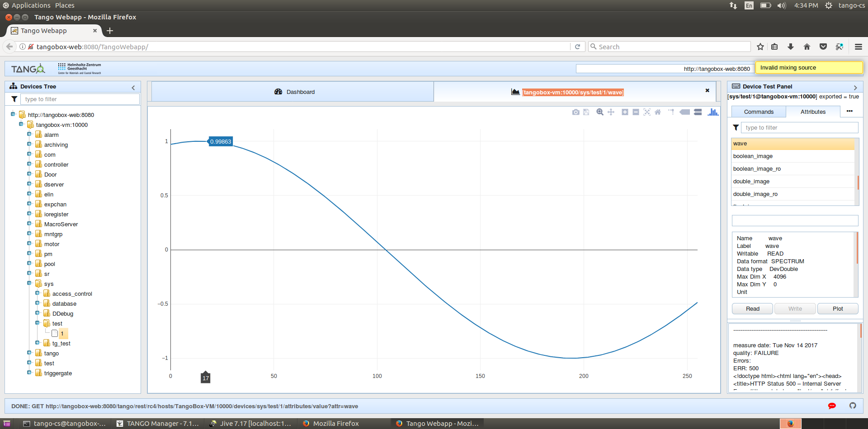Open the Plotly bar chart logo icon
The height and width of the screenshot is (429, 868).
tap(713, 112)
